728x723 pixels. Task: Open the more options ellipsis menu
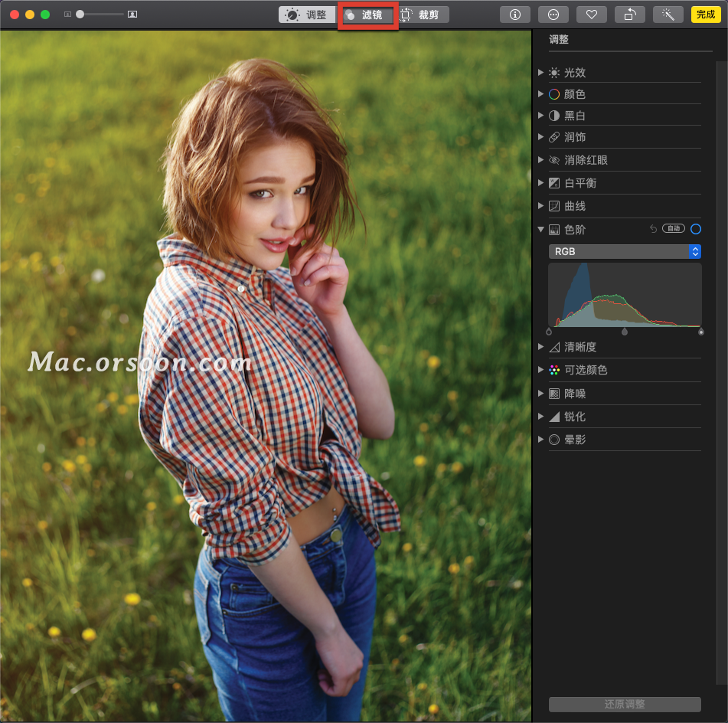553,15
